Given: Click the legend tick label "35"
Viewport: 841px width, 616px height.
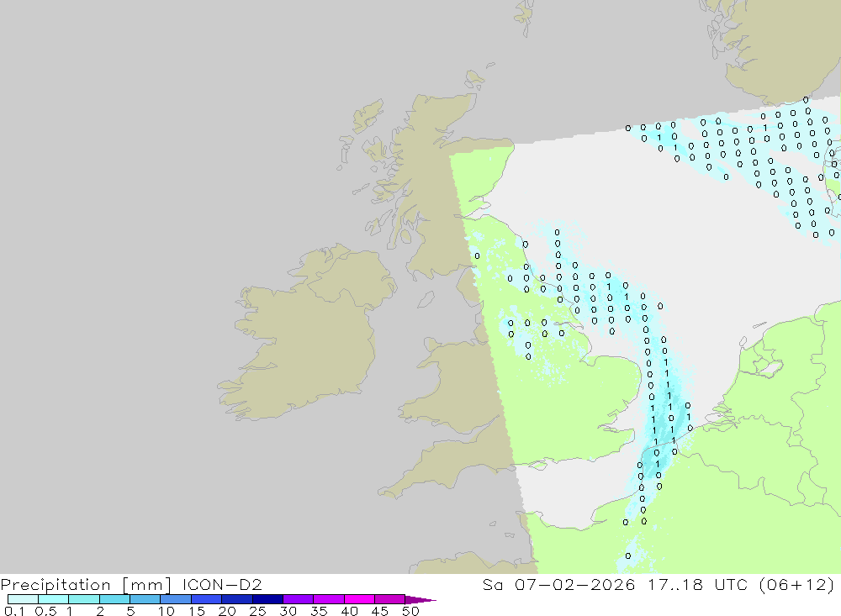Looking at the screenshot, I should [x=319, y=611].
